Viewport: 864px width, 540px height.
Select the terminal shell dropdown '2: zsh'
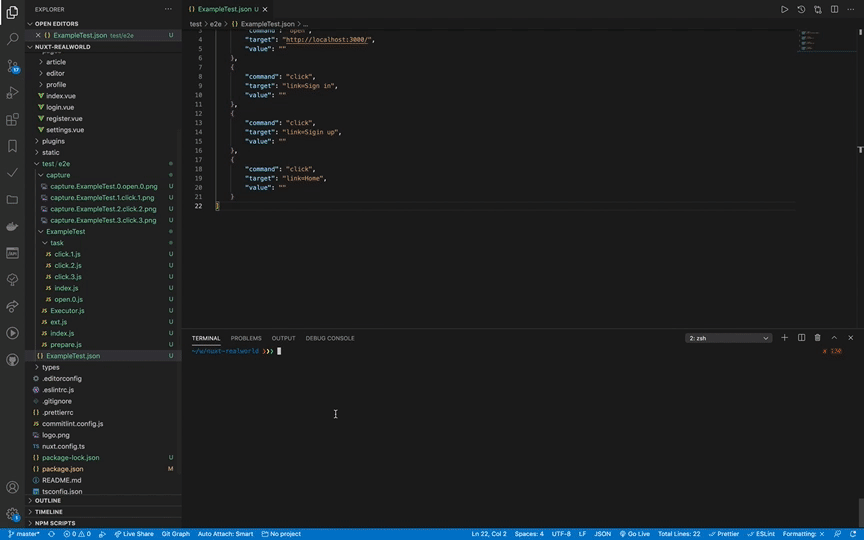click(x=728, y=338)
